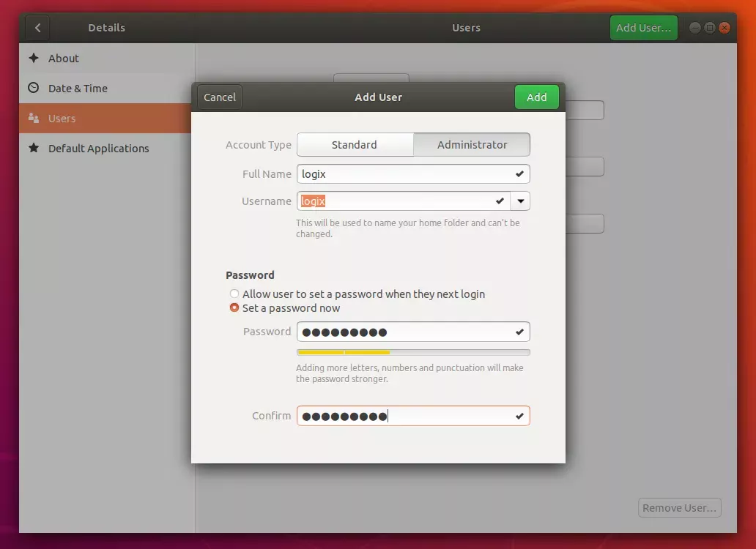Viewport: 756px width, 549px height.
Task: Click the About star icon in sidebar
Action: click(x=33, y=59)
